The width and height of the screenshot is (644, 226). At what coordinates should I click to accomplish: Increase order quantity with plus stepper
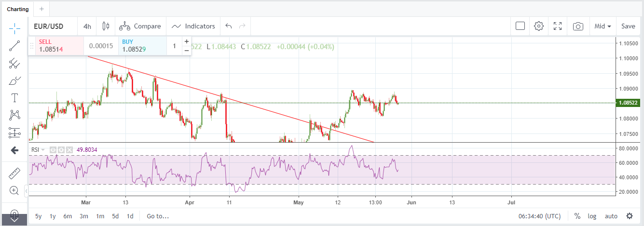(x=187, y=41)
